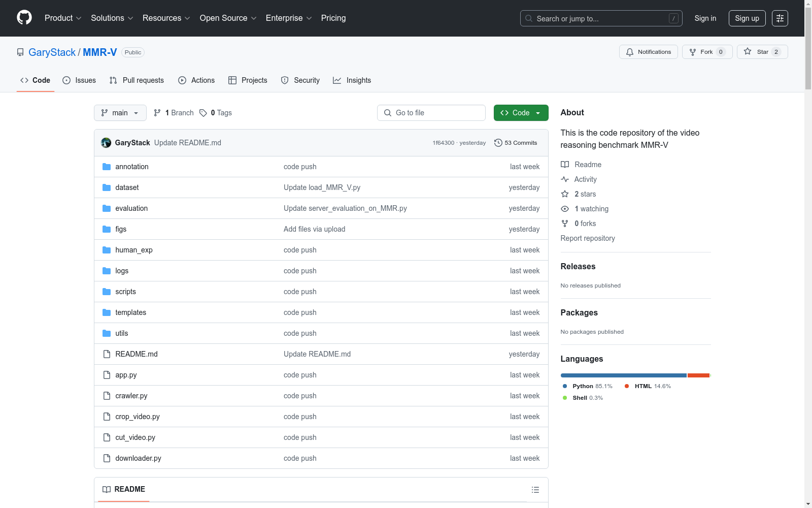Open the MMR-V repository name link

pos(100,52)
